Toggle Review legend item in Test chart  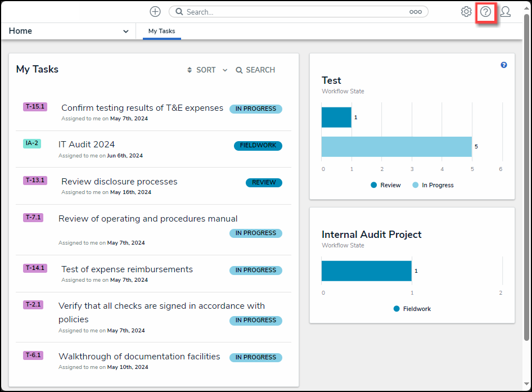(x=386, y=185)
